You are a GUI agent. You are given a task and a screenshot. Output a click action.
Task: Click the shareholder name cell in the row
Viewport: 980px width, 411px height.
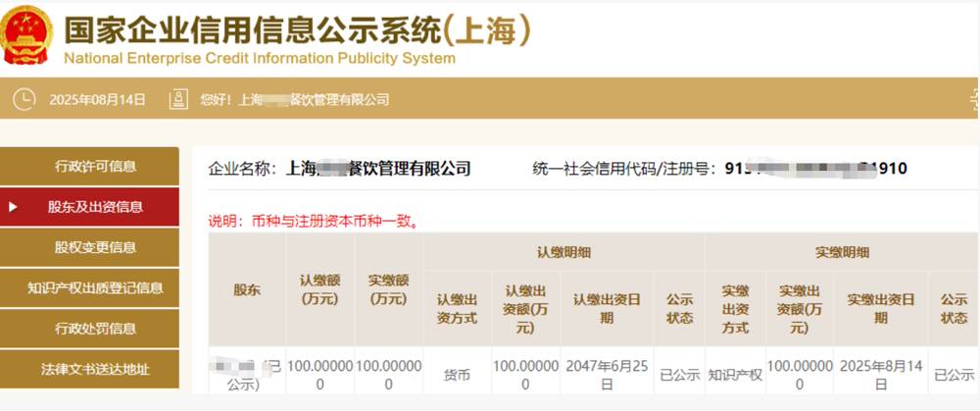247,376
